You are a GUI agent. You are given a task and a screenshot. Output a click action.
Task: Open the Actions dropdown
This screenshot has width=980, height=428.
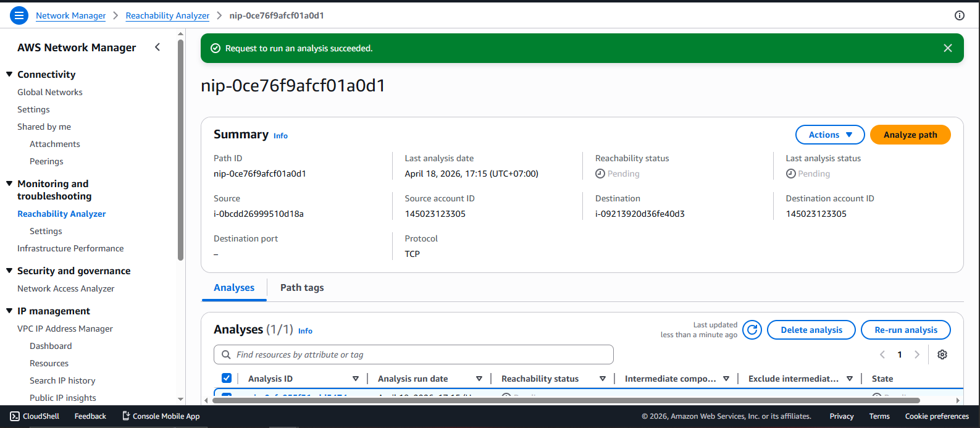830,135
